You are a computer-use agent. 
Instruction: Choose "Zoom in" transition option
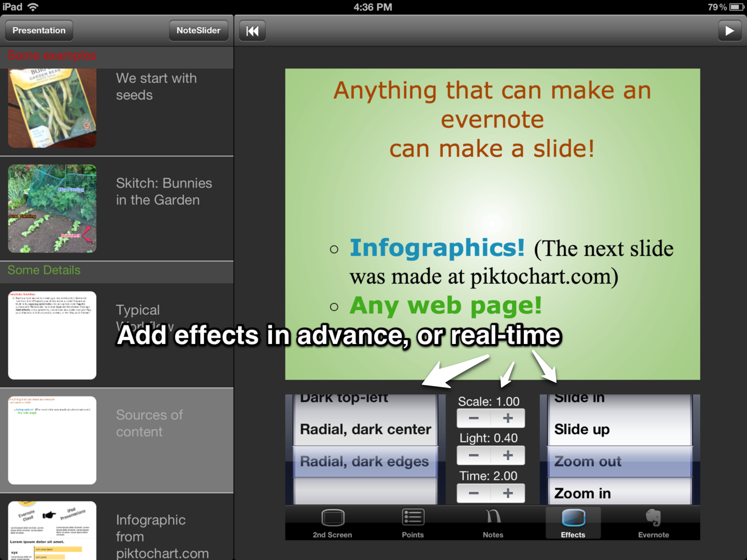coord(583,494)
